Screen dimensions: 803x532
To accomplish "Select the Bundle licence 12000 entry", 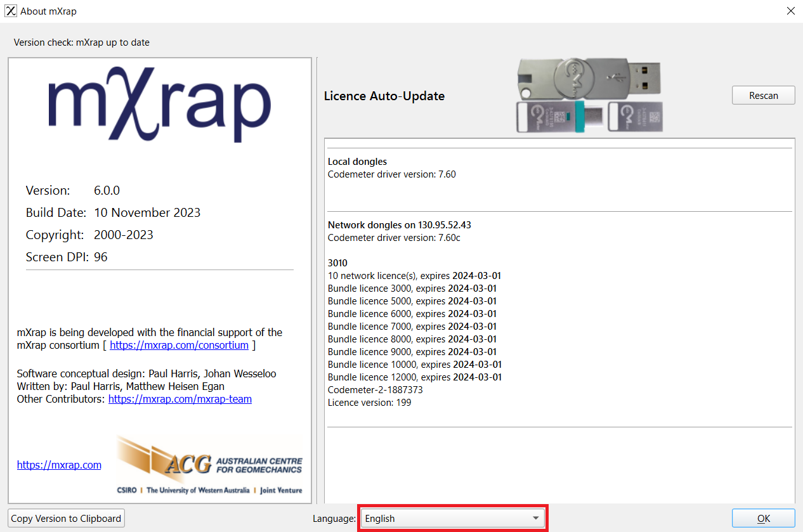I will tap(414, 377).
